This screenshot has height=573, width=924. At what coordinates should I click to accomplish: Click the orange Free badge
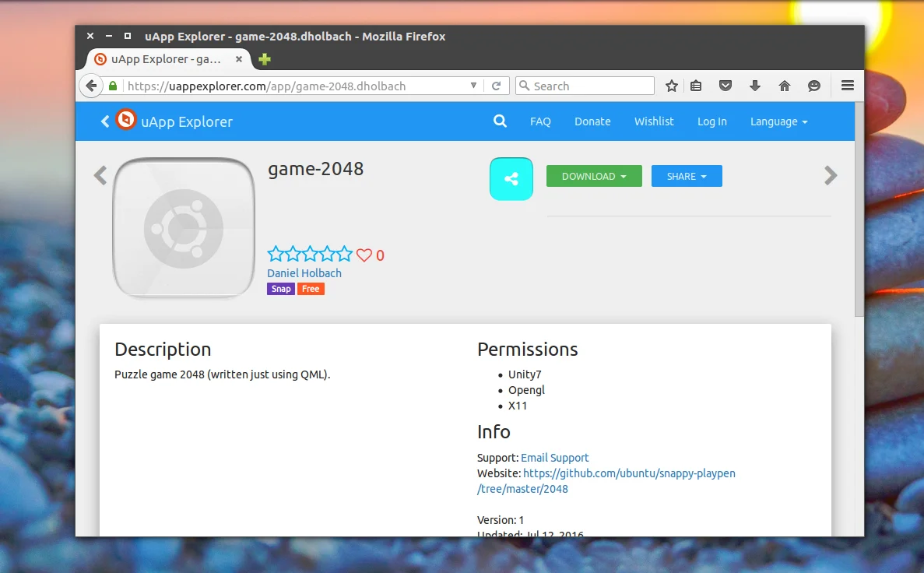311,289
